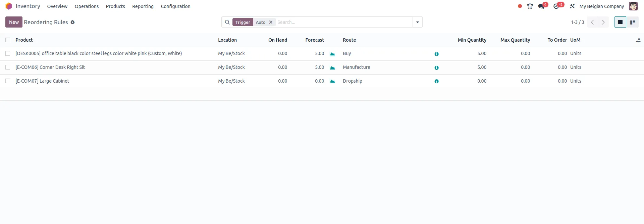Click the user avatar picture

tap(633, 6)
